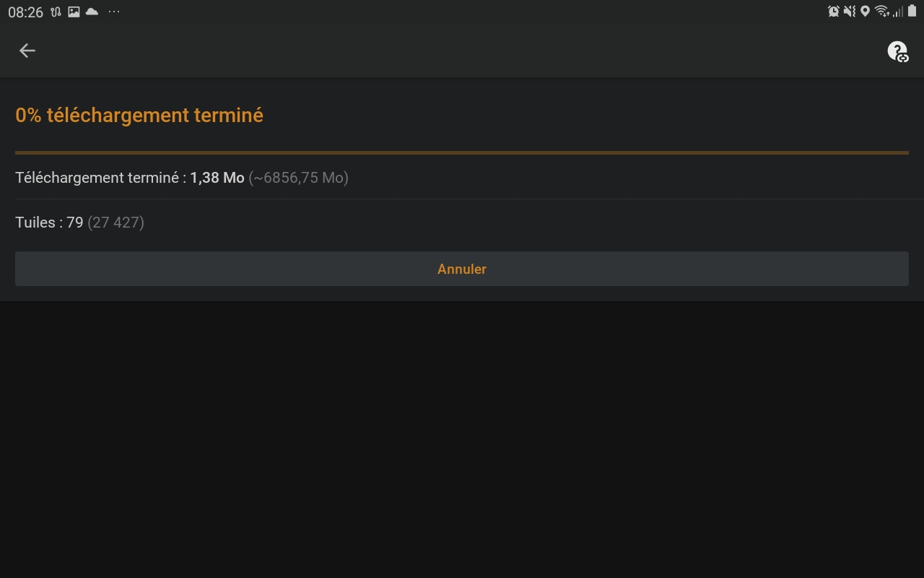The height and width of the screenshot is (578, 924).
Task: Open the location icon in status bar
Action: point(866,12)
